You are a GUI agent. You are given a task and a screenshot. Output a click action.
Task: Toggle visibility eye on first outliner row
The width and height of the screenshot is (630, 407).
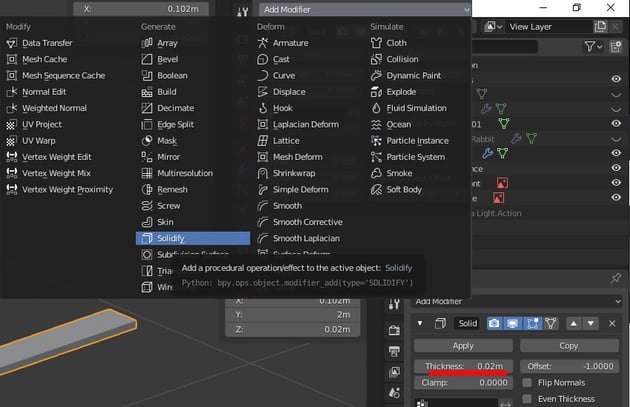coord(616,79)
